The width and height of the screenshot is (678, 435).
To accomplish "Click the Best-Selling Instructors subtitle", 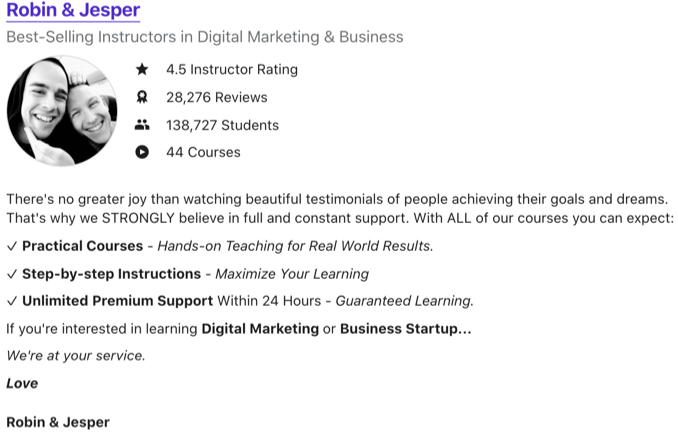I will click(x=205, y=37).
